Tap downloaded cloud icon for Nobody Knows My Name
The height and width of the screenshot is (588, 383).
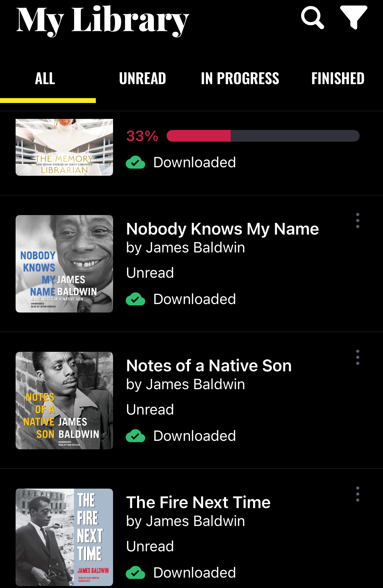(x=135, y=299)
